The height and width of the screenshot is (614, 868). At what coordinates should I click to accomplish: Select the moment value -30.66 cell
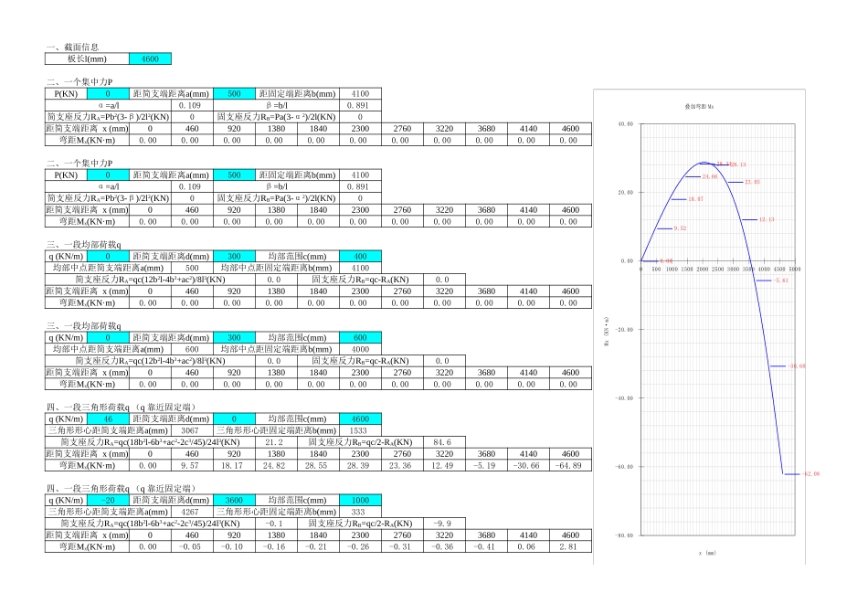tap(529, 466)
